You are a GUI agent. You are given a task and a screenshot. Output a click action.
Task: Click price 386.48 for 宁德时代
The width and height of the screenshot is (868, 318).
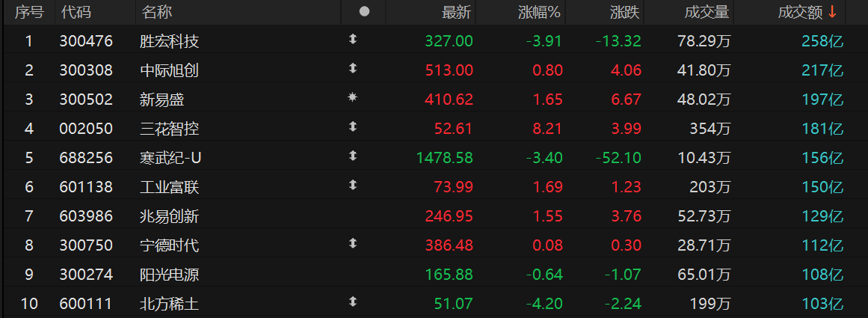[x=449, y=245]
